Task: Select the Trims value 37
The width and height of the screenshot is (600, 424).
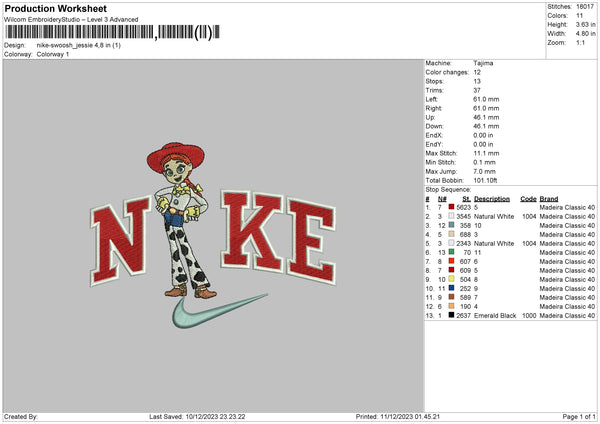Action: [477, 90]
